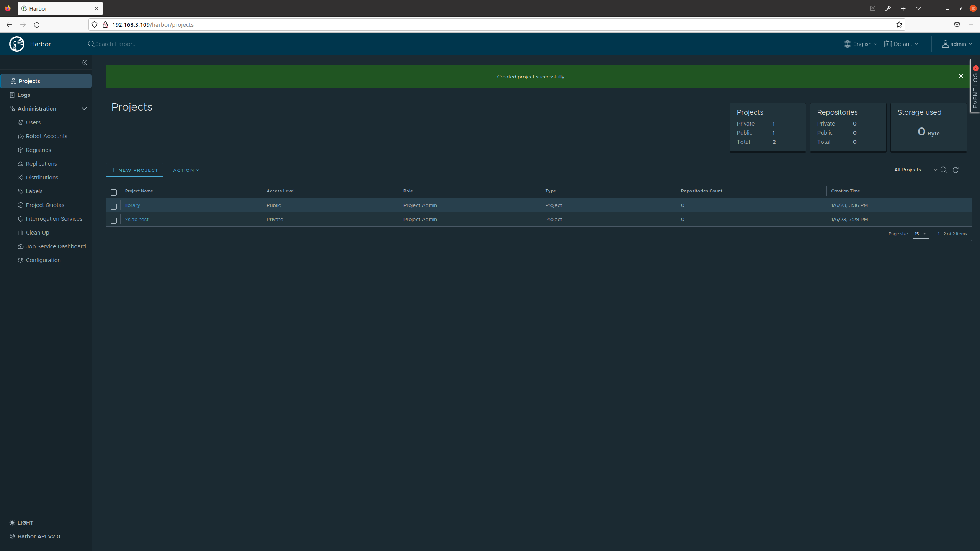The image size is (980, 551).
Task: Reload the browser page
Action: pyautogui.click(x=37, y=24)
